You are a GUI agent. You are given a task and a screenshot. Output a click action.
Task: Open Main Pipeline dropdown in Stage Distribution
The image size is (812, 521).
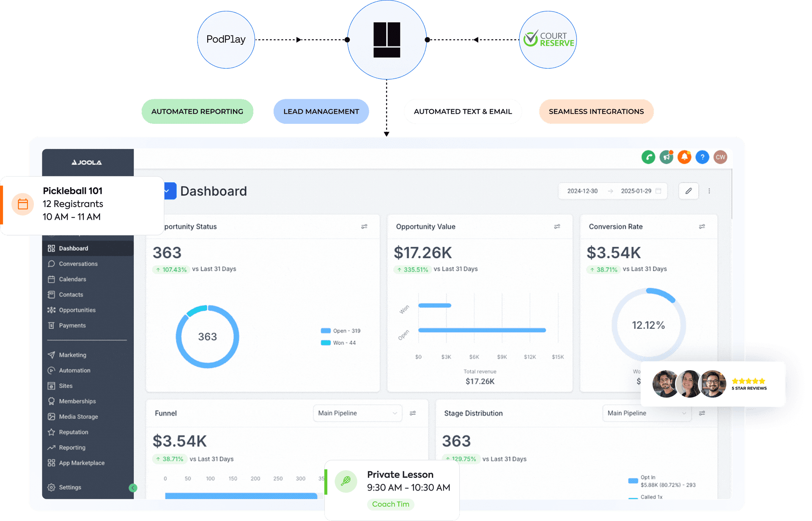646,413
